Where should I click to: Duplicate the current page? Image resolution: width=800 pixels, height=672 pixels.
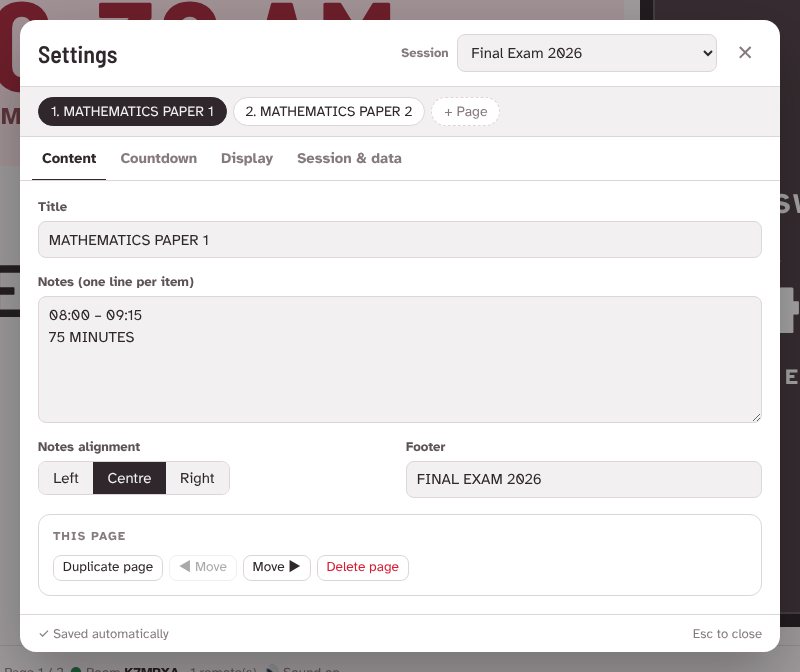tap(108, 567)
